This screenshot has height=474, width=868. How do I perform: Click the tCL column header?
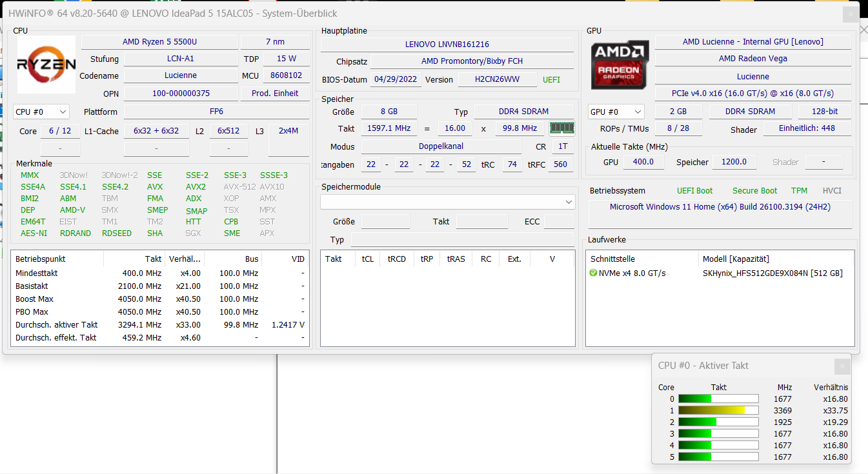368,259
